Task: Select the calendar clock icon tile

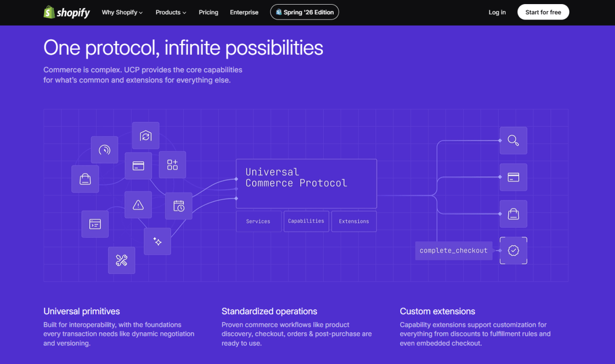Action: [x=178, y=206]
